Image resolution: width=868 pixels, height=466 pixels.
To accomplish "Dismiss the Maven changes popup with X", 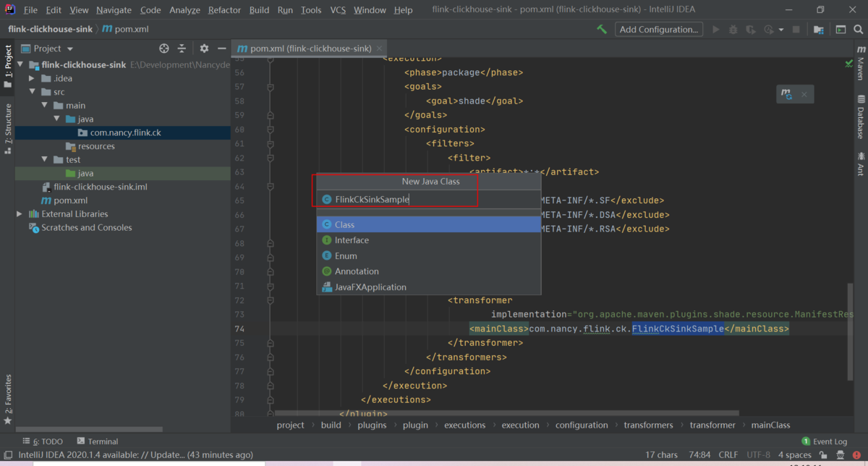I will pos(804,95).
